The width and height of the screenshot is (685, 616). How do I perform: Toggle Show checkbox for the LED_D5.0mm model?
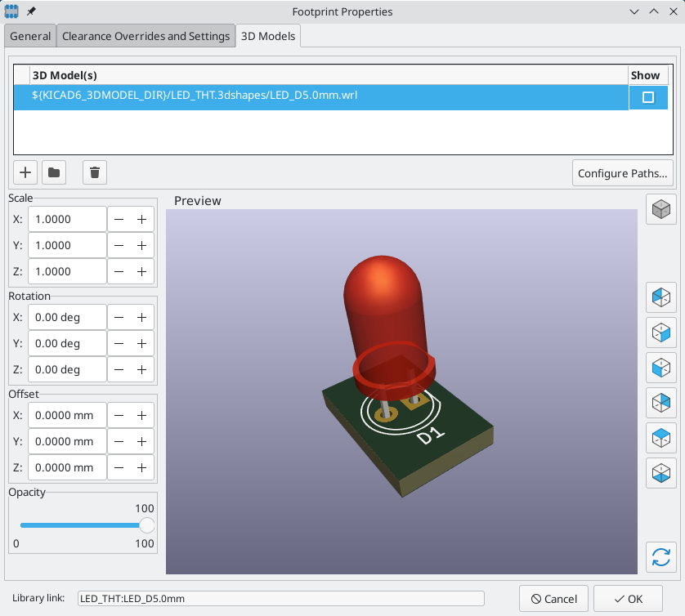point(647,96)
